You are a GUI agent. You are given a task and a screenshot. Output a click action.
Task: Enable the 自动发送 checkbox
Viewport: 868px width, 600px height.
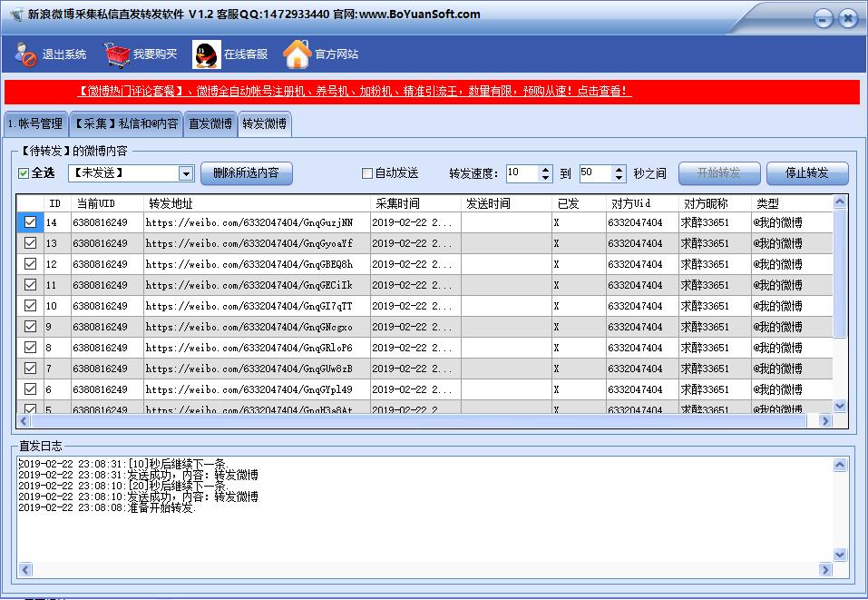click(x=367, y=173)
